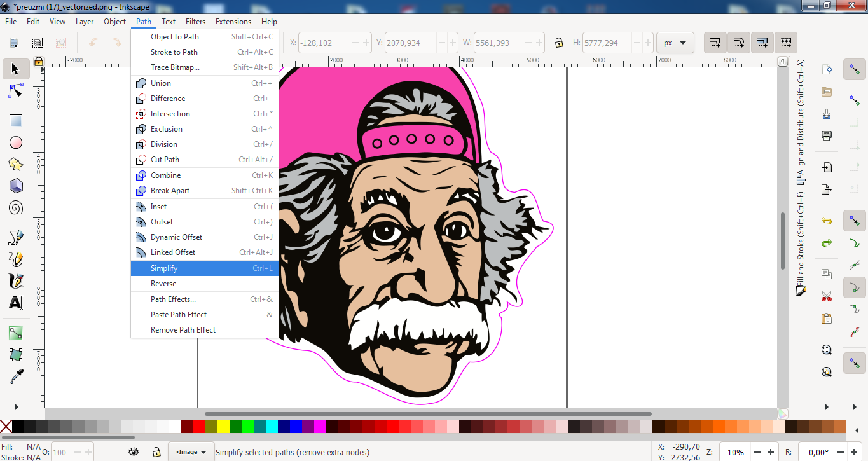
Task: Toggle the width/height ratio lock
Action: tap(558, 43)
